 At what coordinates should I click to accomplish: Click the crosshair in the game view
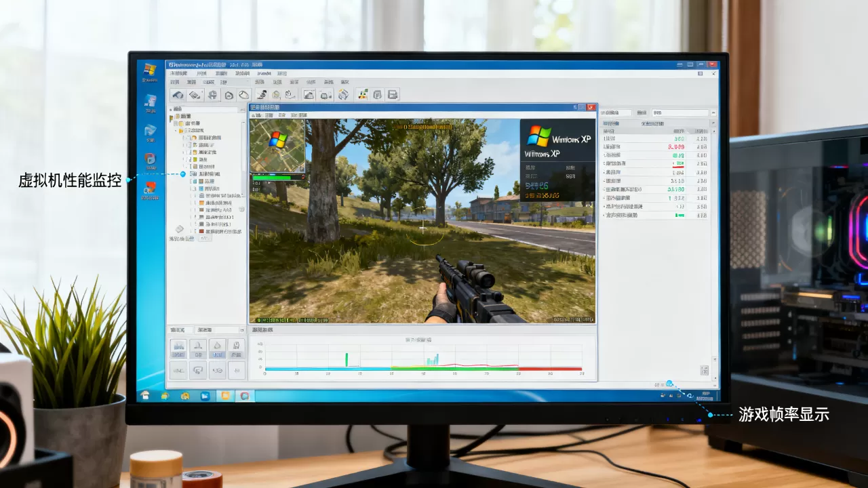click(x=423, y=228)
